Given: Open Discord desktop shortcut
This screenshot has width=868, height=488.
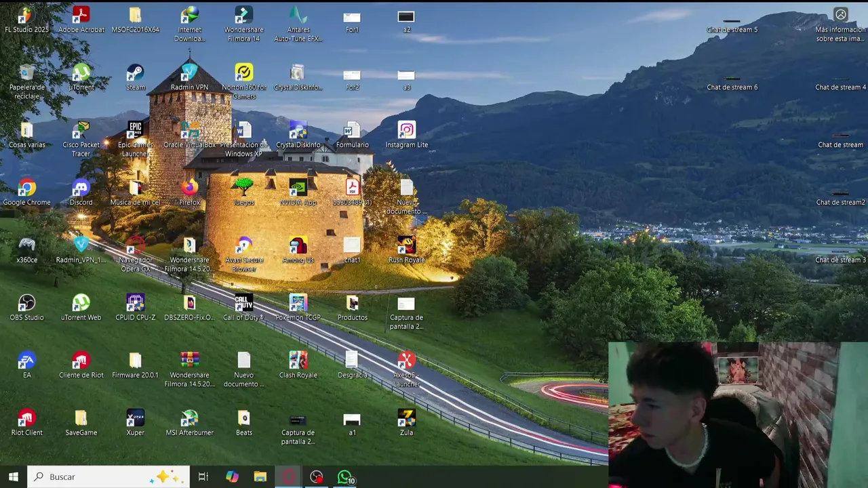Looking at the screenshot, I should [x=81, y=188].
